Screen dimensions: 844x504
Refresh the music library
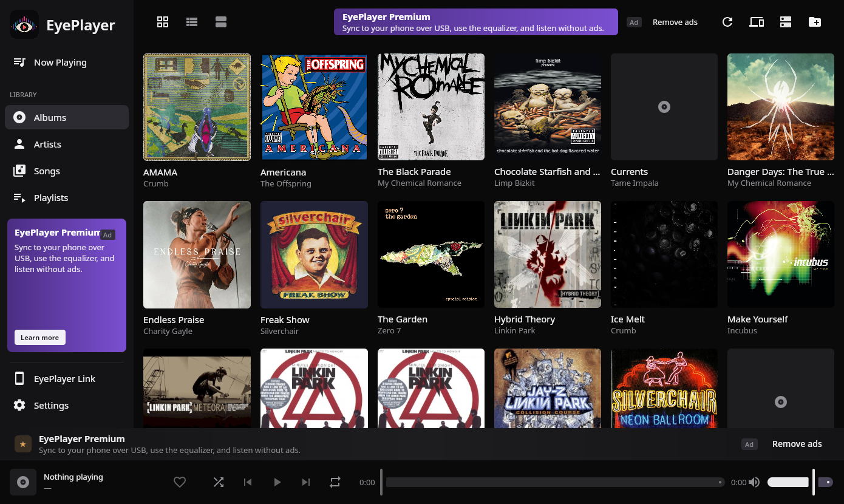coord(727,22)
